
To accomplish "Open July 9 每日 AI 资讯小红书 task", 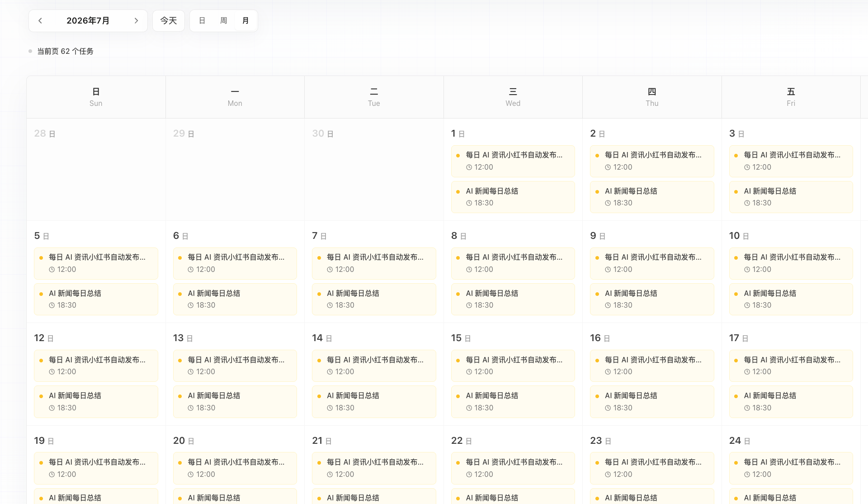I will click(x=652, y=263).
